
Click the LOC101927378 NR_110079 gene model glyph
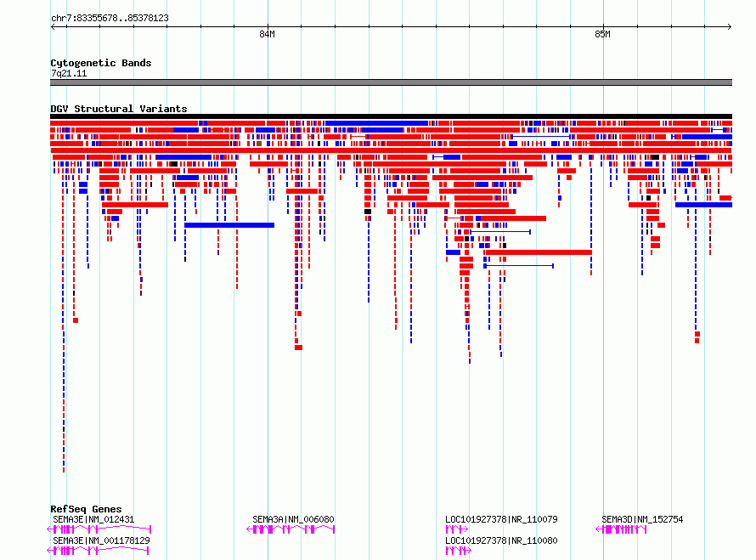click(x=457, y=529)
